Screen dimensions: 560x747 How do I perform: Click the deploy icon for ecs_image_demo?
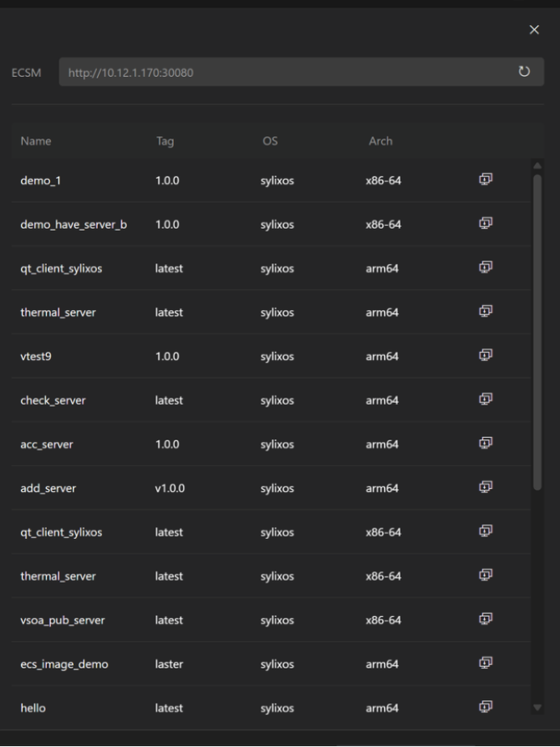tap(486, 663)
